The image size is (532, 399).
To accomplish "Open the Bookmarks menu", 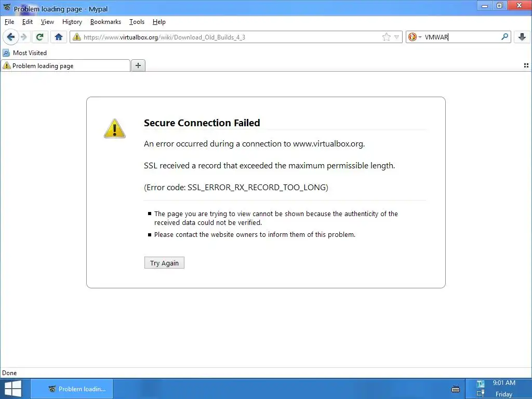I will point(105,22).
